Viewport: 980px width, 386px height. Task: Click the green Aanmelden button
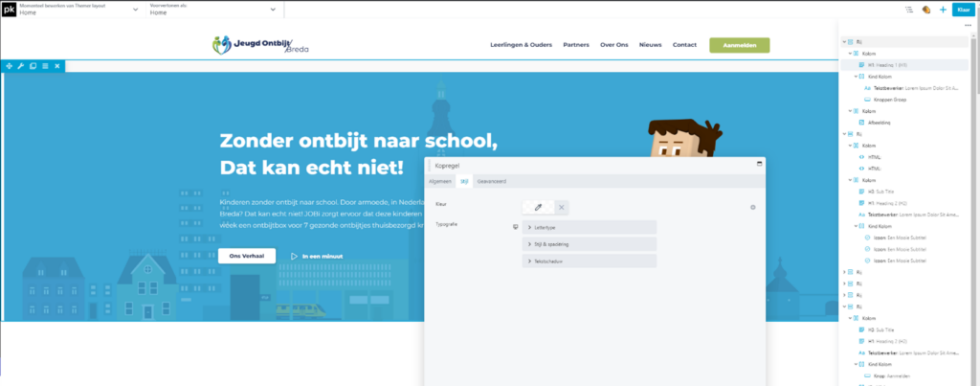(739, 45)
